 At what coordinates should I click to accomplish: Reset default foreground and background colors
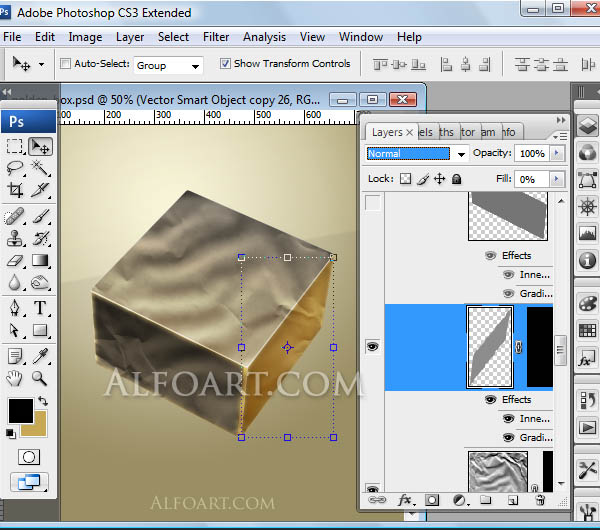point(11,433)
